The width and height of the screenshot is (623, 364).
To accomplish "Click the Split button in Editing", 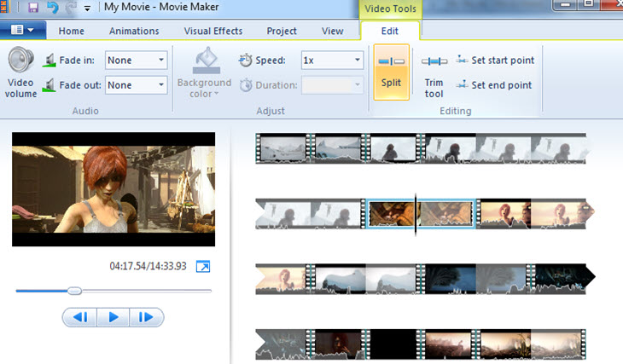I will tap(391, 72).
